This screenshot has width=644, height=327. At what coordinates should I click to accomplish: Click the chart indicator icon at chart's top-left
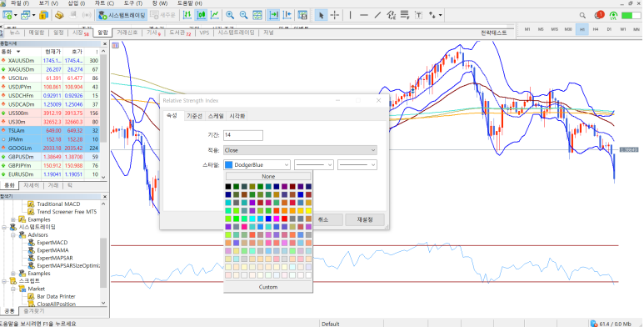pos(116,45)
